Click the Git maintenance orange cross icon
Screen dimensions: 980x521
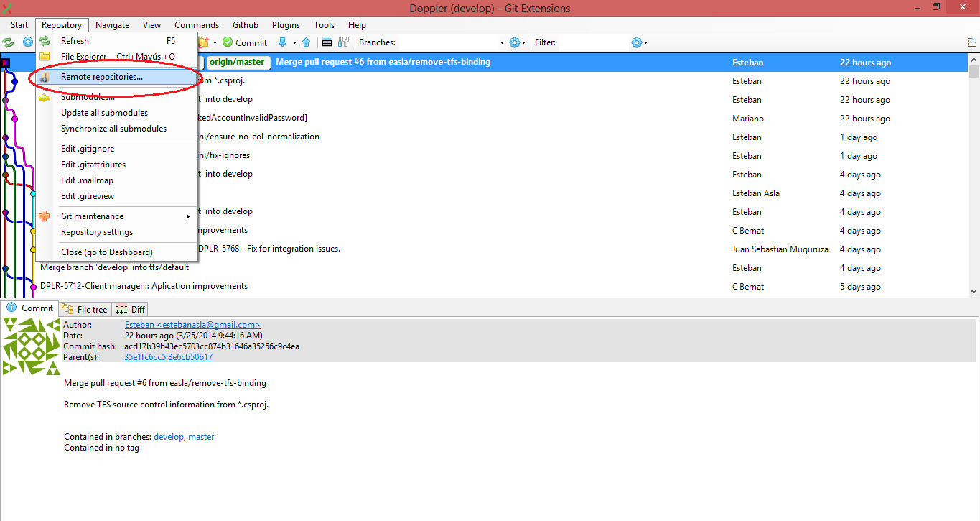click(45, 216)
